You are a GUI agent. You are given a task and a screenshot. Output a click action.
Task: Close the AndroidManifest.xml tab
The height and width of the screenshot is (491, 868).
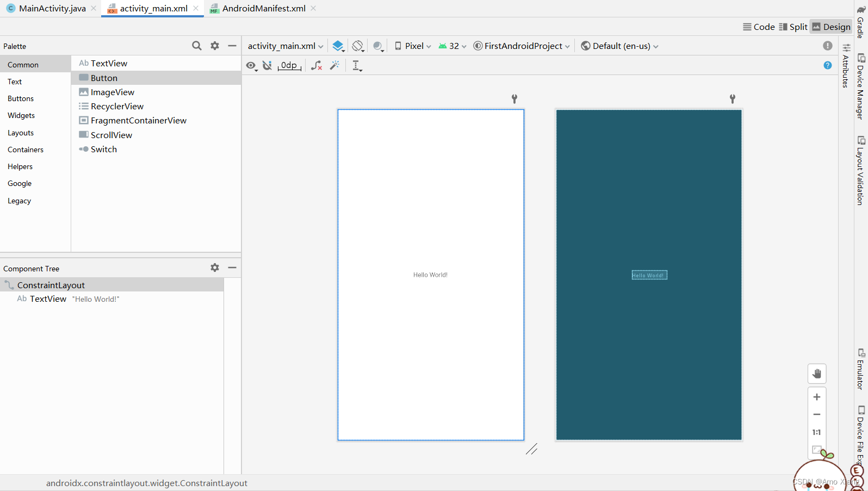[x=313, y=8]
